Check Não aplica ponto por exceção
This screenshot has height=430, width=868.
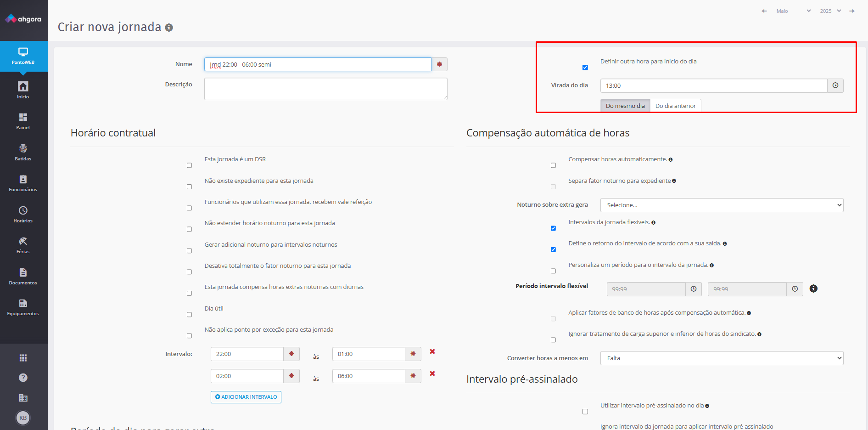pos(189,336)
